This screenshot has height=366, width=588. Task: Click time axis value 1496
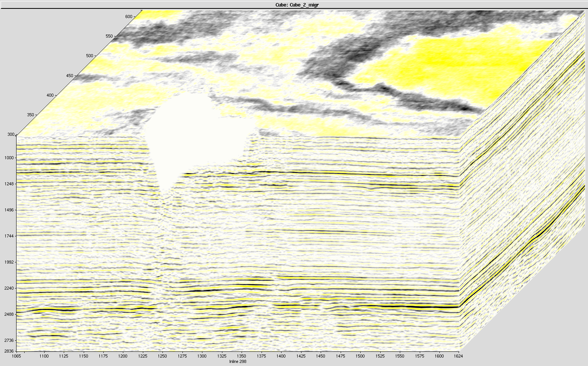click(x=9, y=210)
